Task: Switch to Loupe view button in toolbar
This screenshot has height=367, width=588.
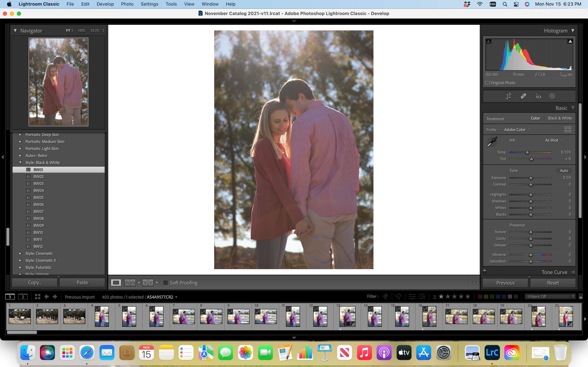Action: pyautogui.click(x=116, y=283)
